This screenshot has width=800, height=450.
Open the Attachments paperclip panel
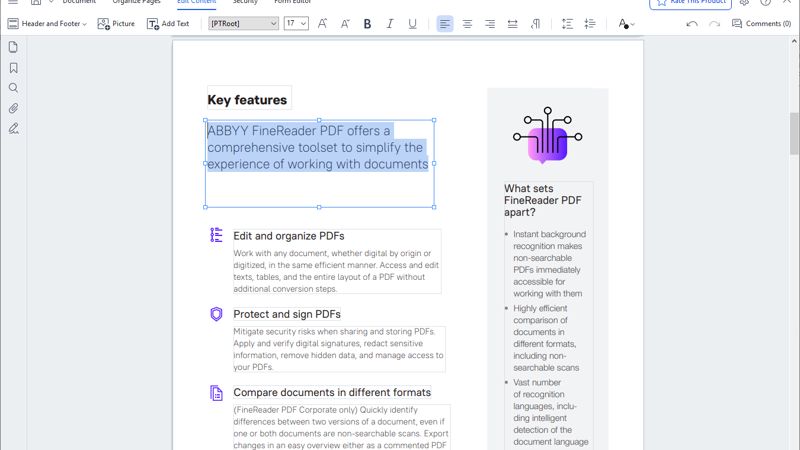(13, 108)
